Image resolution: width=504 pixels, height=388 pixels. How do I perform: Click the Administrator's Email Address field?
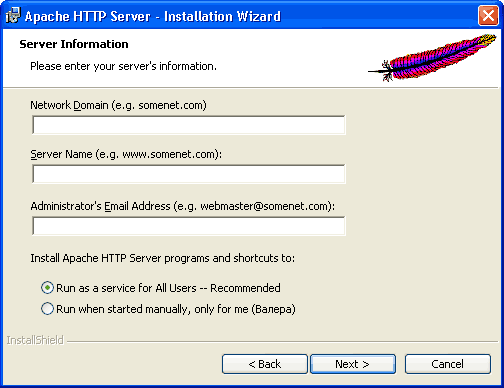point(189,226)
